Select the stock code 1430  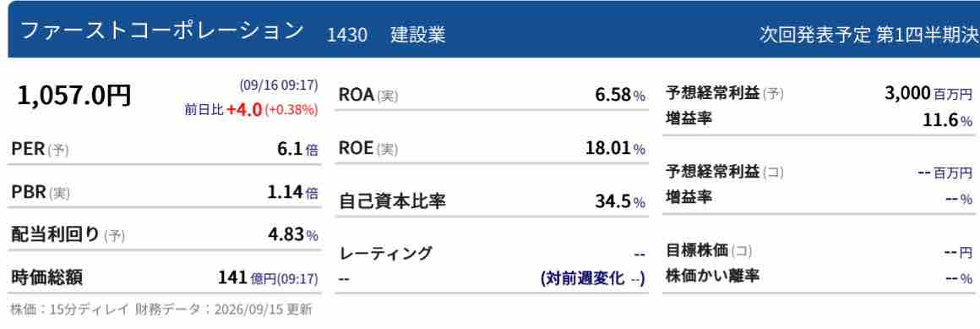[347, 35]
